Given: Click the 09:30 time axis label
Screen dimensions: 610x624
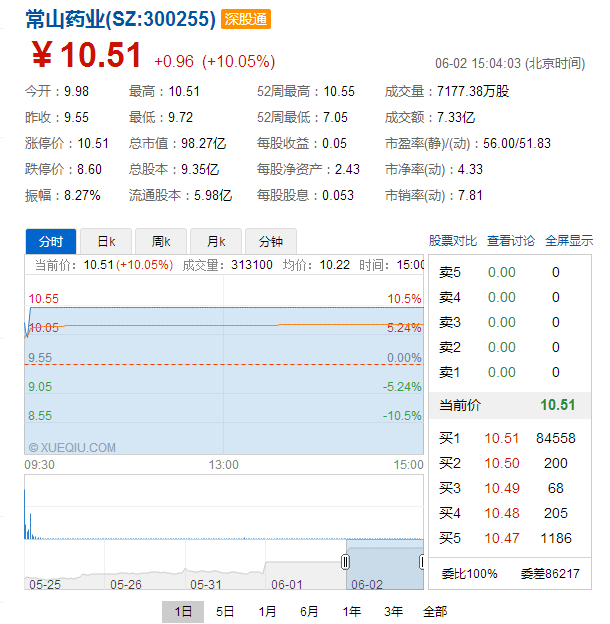Looking at the screenshot, I should coord(39,465).
